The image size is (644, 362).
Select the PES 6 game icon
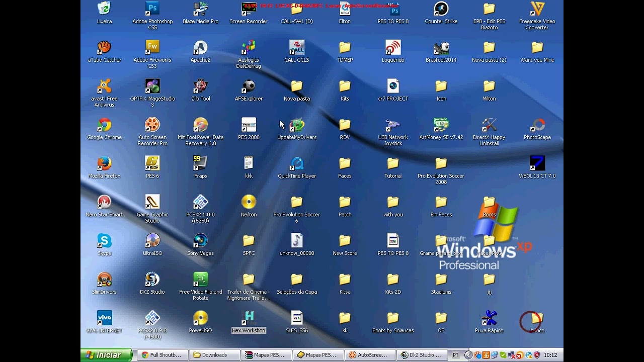[x=152, y=163]
